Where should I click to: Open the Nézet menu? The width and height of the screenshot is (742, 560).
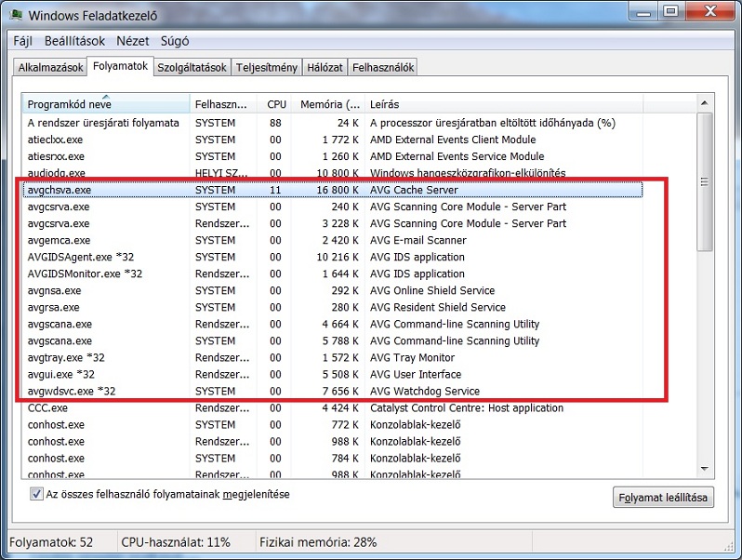133,41
